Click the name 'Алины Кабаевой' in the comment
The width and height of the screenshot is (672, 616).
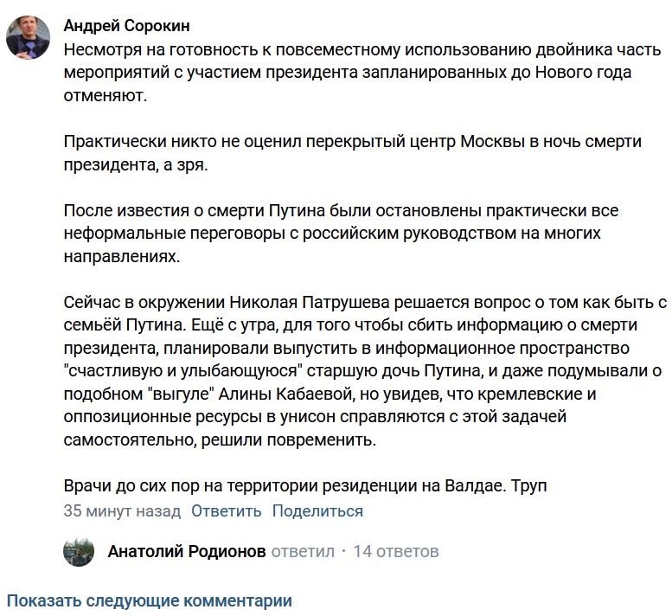pyautogui.click(x=285, y=394)
